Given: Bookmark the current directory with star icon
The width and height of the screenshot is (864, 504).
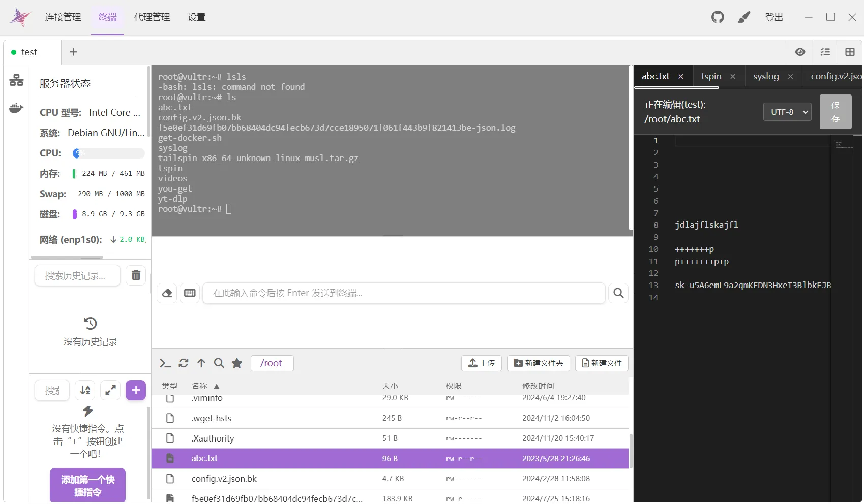Looking at the screenshot, I should 237,363.
